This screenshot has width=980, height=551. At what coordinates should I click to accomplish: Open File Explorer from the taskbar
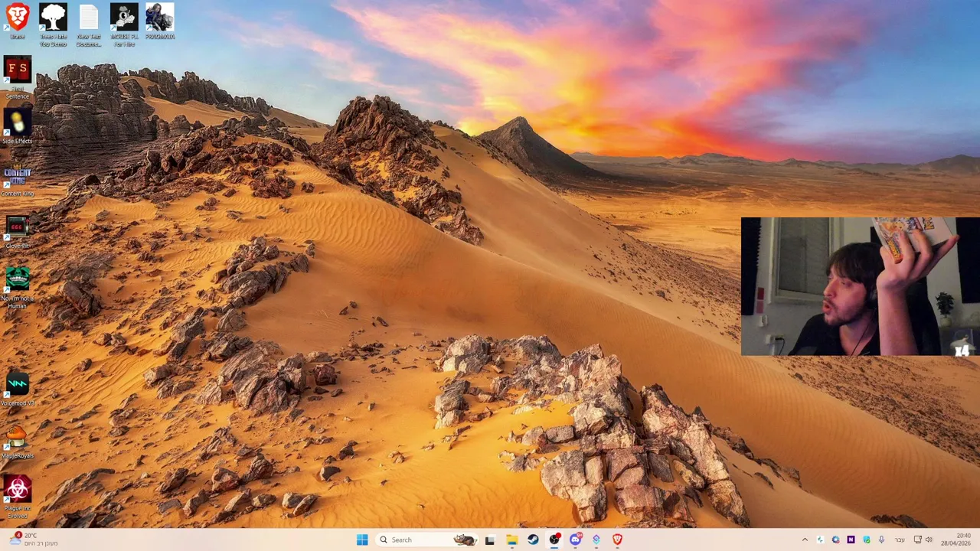(511, 540)
